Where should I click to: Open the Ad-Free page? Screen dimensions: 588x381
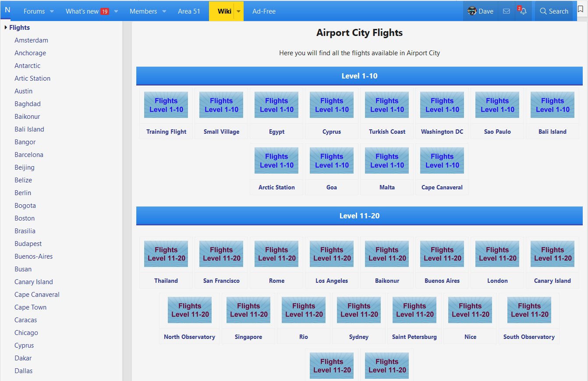pyautogui.click(x=264, y=11)
